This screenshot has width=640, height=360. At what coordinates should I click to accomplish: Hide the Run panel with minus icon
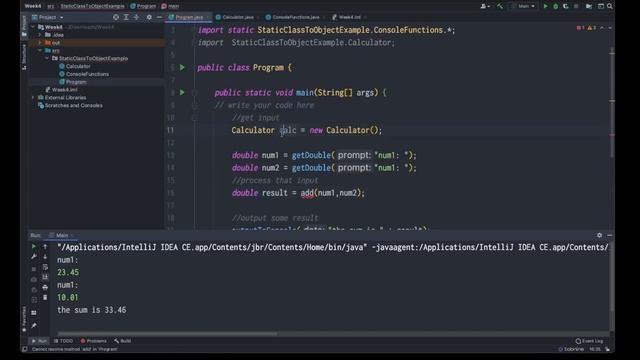coord(609,235)
